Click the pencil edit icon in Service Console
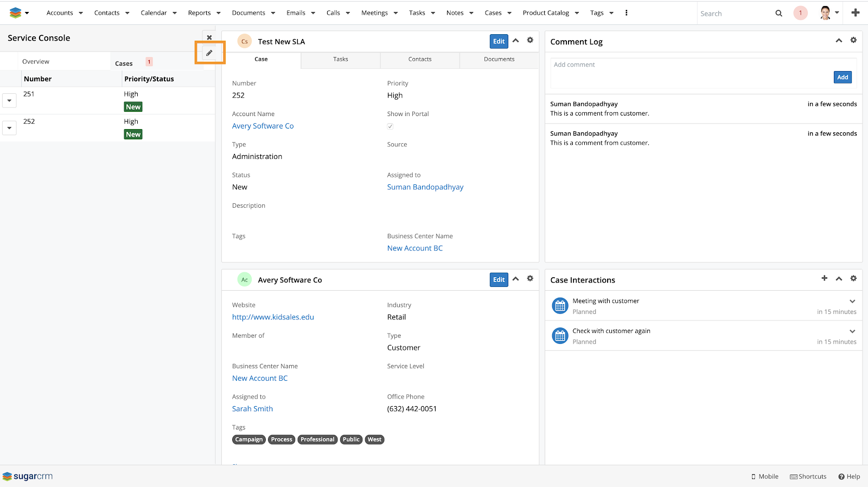This screenshot has width=868, height=487. [x=209, y=53]
